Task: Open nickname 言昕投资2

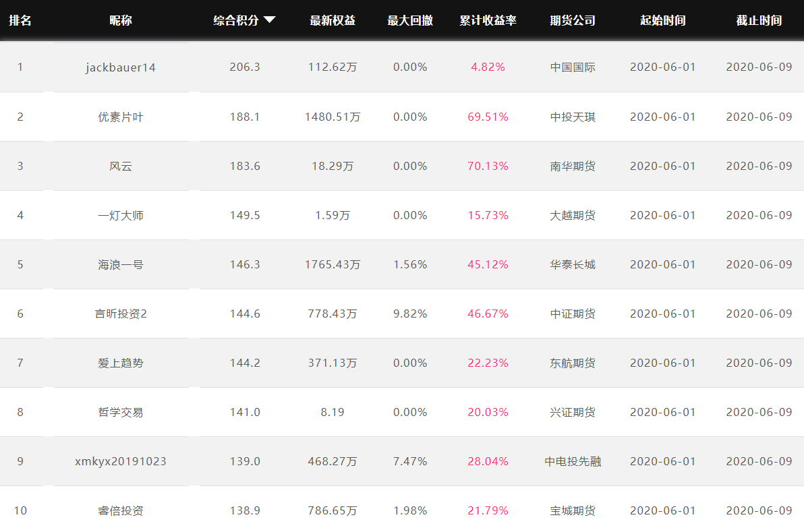Action: point(121,314)
